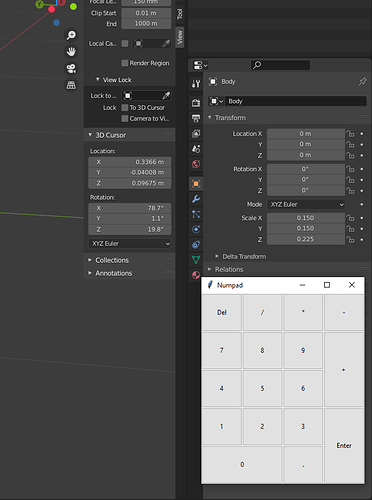Open the Object Properties tab icon

(x=196, y=184)
